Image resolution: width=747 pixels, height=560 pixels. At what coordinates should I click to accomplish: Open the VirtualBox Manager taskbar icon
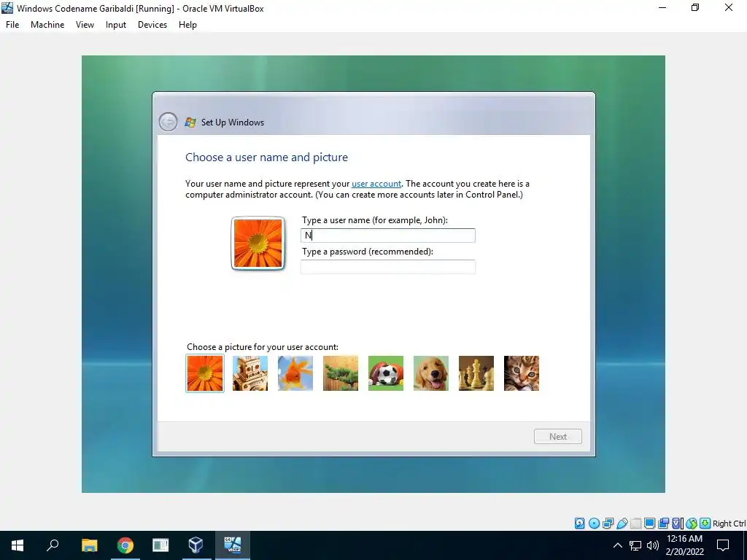(x=196, y=545)
